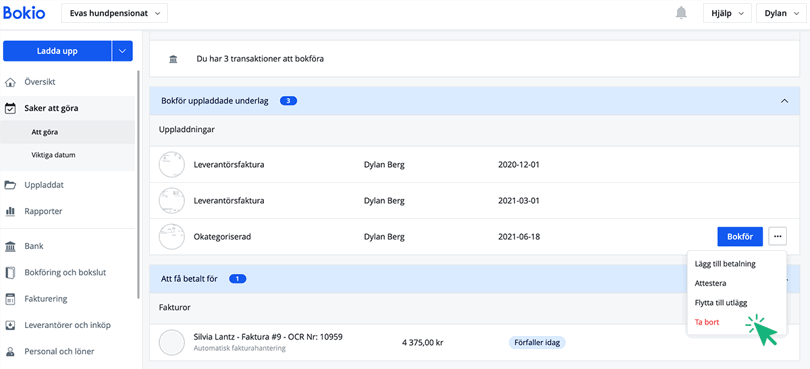The image size is (810, 369).
Task: Collapse the Bokför uppladdade underlag section
Action: coord(784,101)
